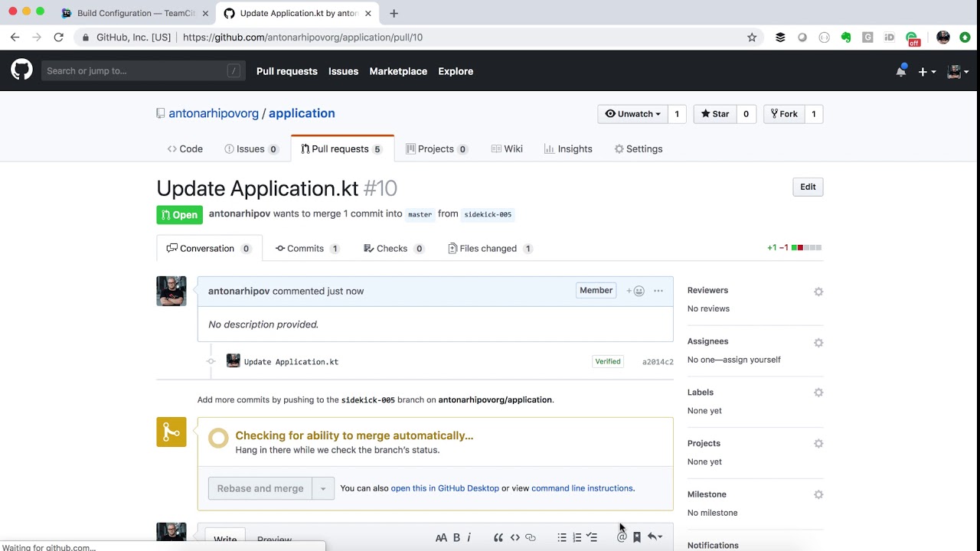Open Reviewers settings gear
Image resolution: width=980 pixels, height=551 pixels.
818,292
